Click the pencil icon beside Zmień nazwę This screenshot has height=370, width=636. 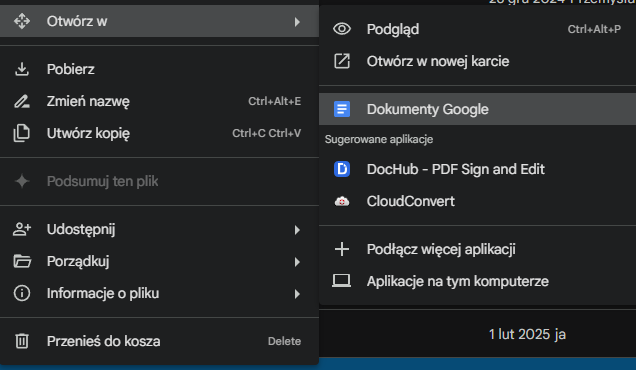22,101
